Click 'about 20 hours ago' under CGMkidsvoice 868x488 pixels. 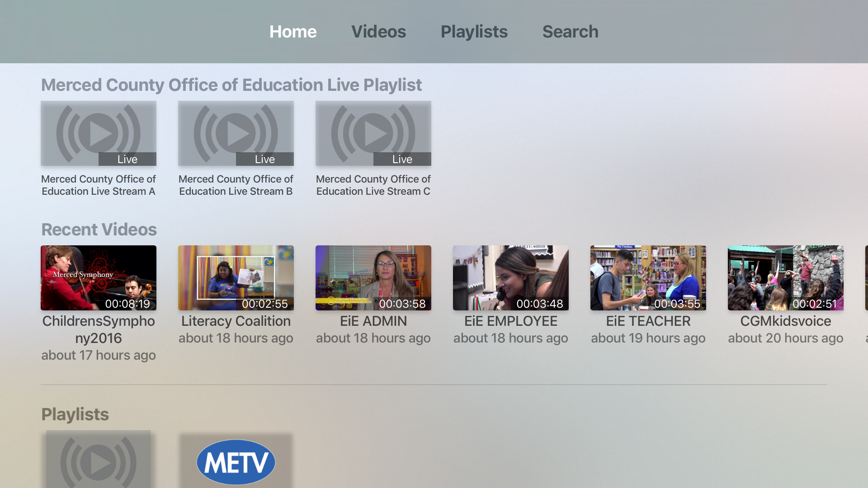coord(786,338)
